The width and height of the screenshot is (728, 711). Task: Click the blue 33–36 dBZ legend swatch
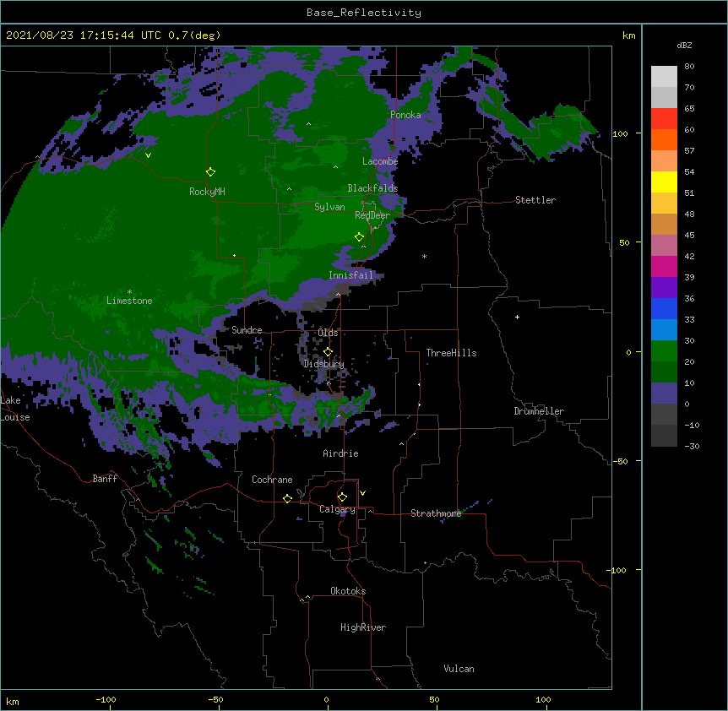(664, 308)
